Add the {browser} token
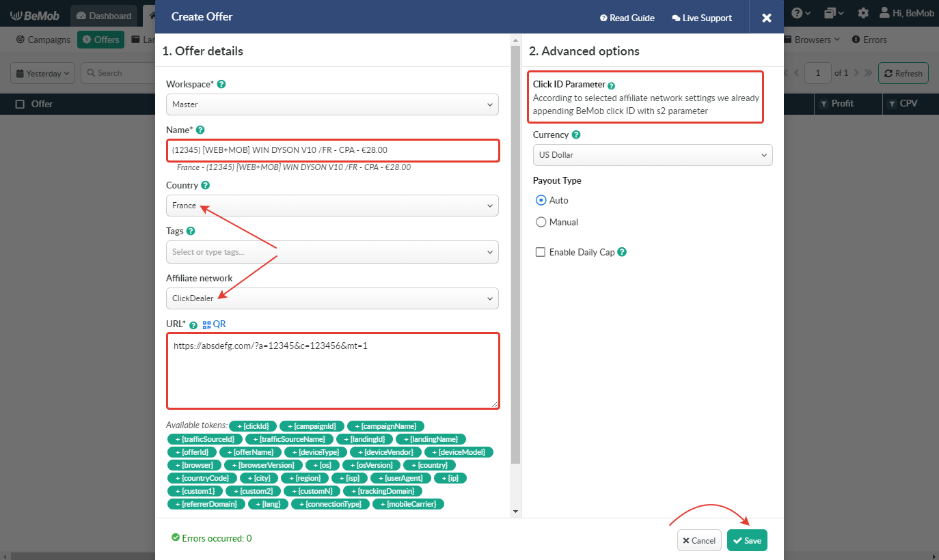The height and width of the screenshot is (560, 939). (193, 465)
